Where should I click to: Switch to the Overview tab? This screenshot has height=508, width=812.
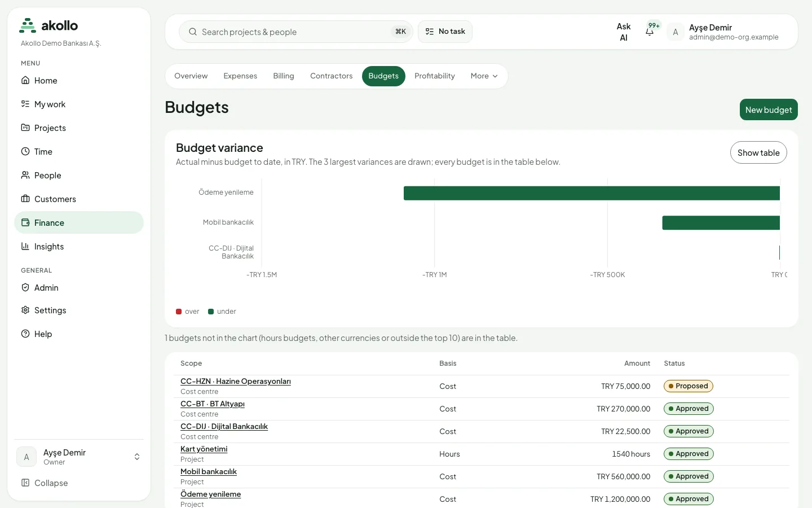point(191,76)
